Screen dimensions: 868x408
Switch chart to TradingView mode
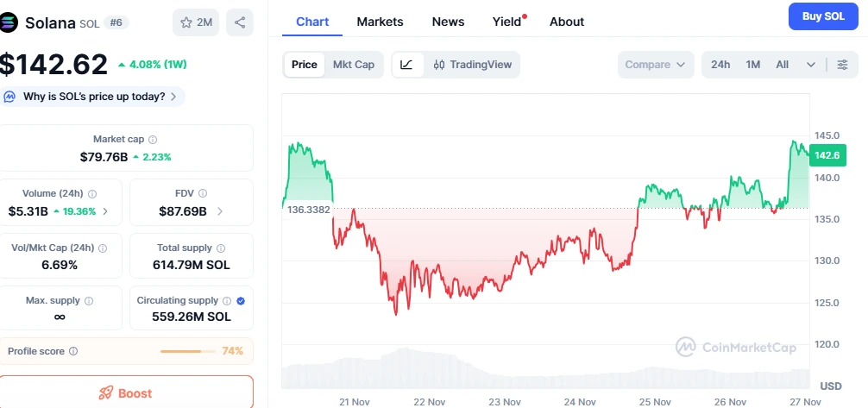click(x=473, y=65)
